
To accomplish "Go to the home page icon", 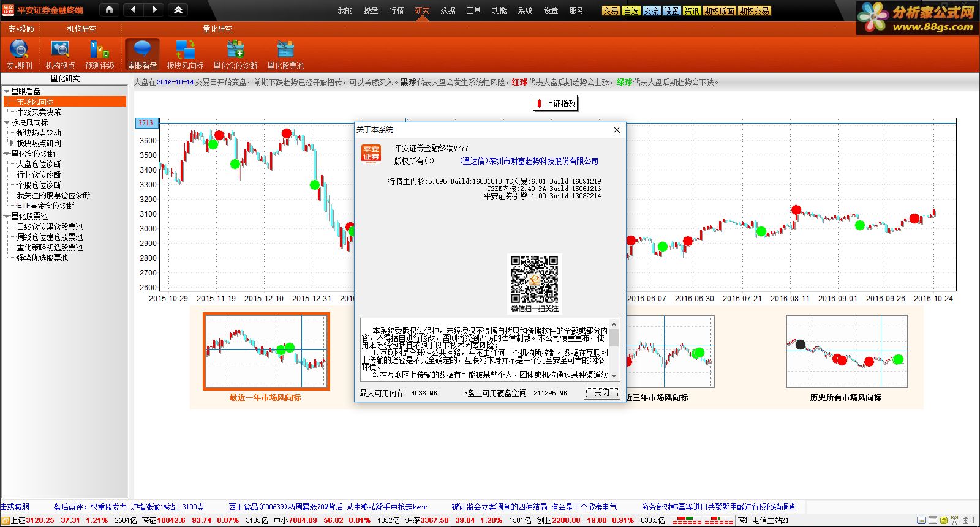I will coord(109,10).
